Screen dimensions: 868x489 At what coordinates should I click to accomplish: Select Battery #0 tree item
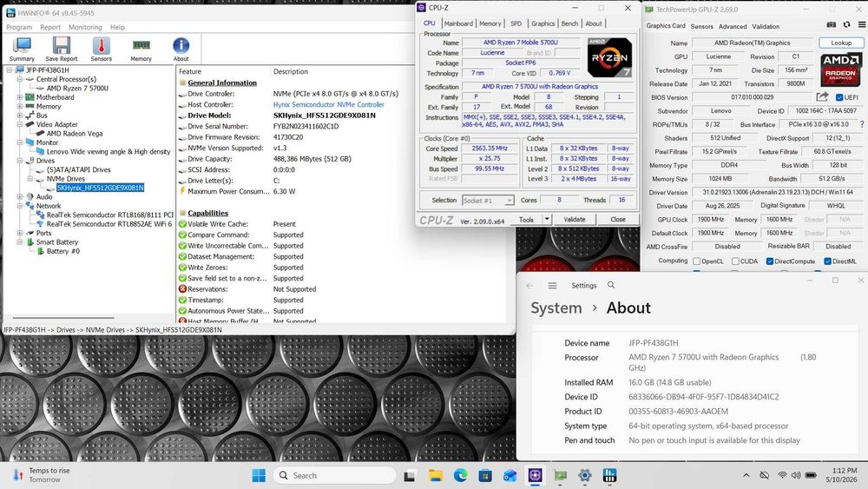click(62, 251)
